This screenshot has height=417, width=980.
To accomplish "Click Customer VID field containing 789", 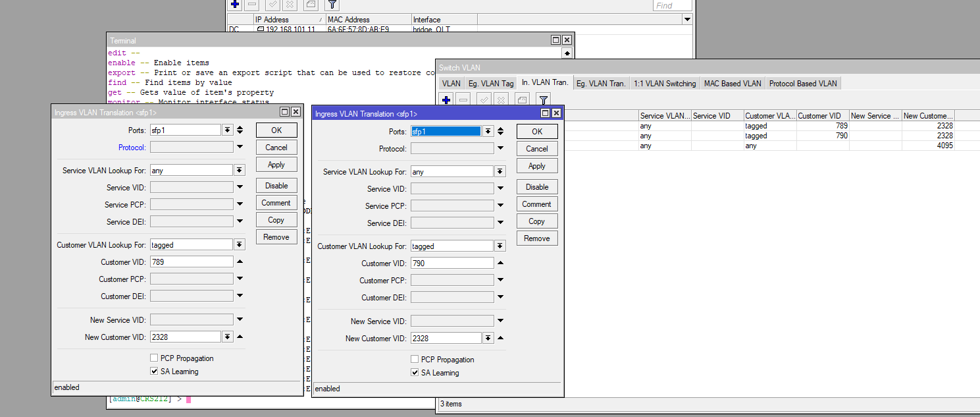I will point(192,262).
